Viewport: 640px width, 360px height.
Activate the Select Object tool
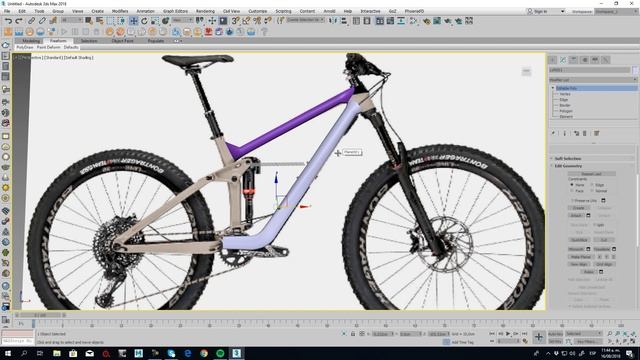89,20
